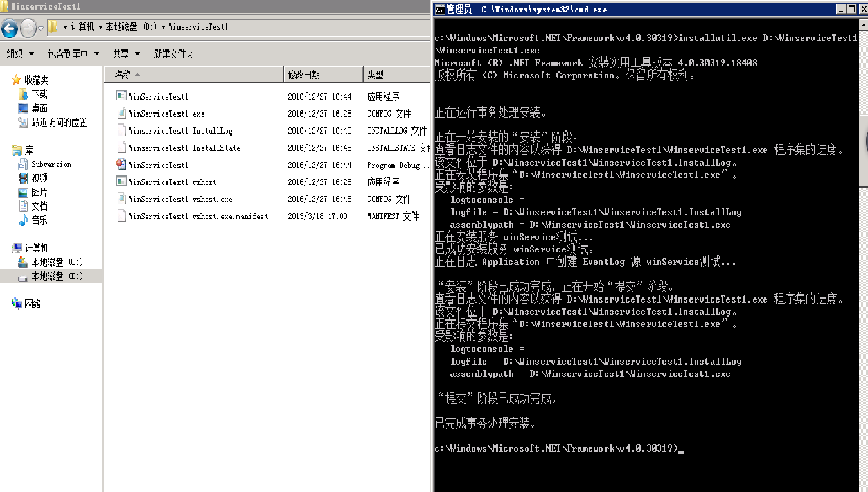Click the 计算机 icon in navigation pane
The height and width of the screenshot is (492, 868).
click(17, 248)
